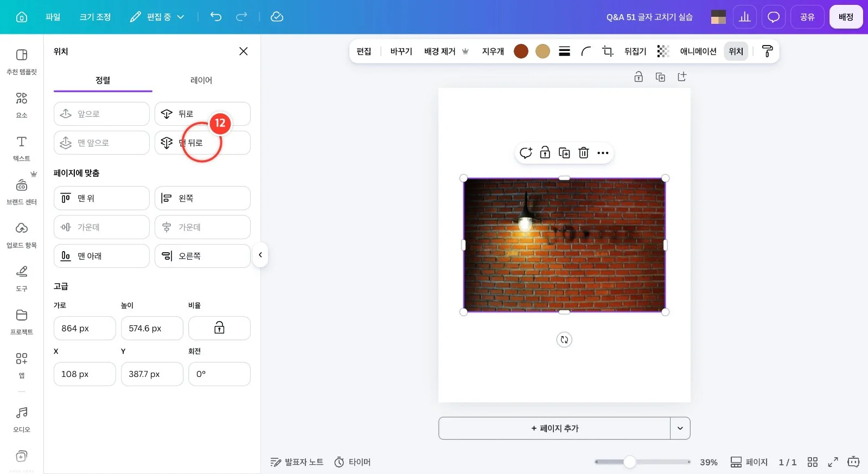Image resolution: width=868 pixels, height=474 pixels.
Task: Pick the brown color swatch
Action: point(521,51)
